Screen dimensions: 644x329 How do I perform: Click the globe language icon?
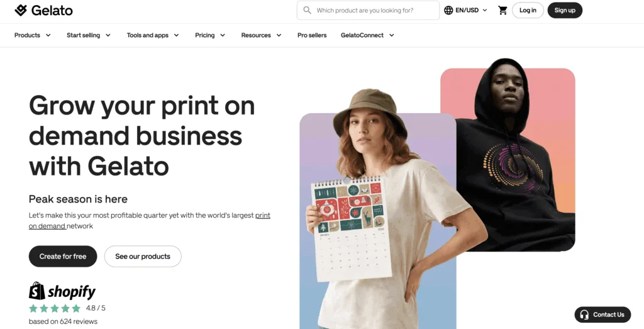[x=448, y=10]
